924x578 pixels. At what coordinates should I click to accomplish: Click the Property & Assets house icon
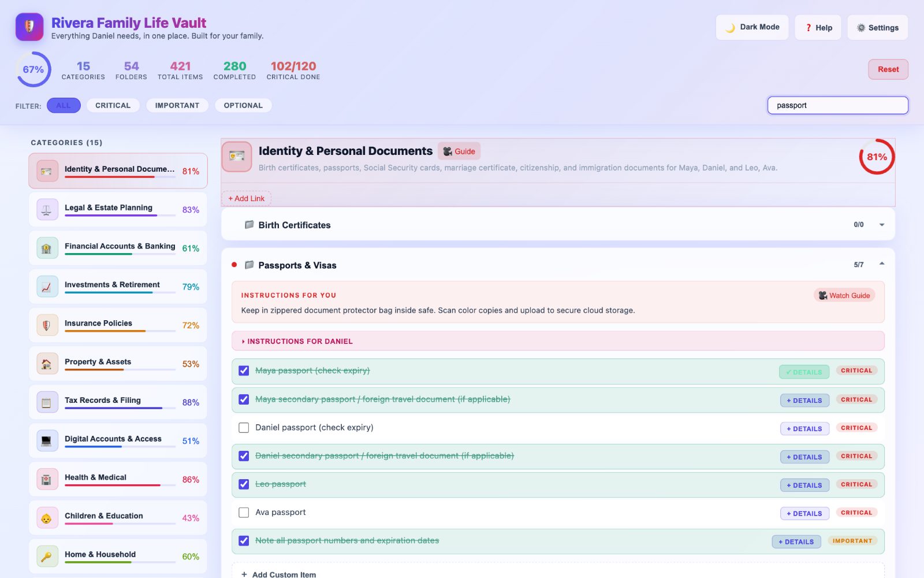click(47, 364)
